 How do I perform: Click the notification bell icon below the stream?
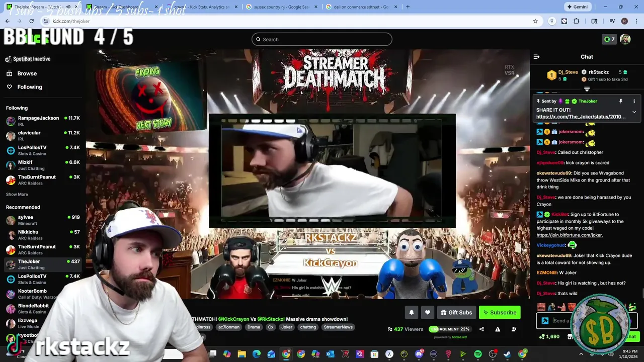pos(411,312)
